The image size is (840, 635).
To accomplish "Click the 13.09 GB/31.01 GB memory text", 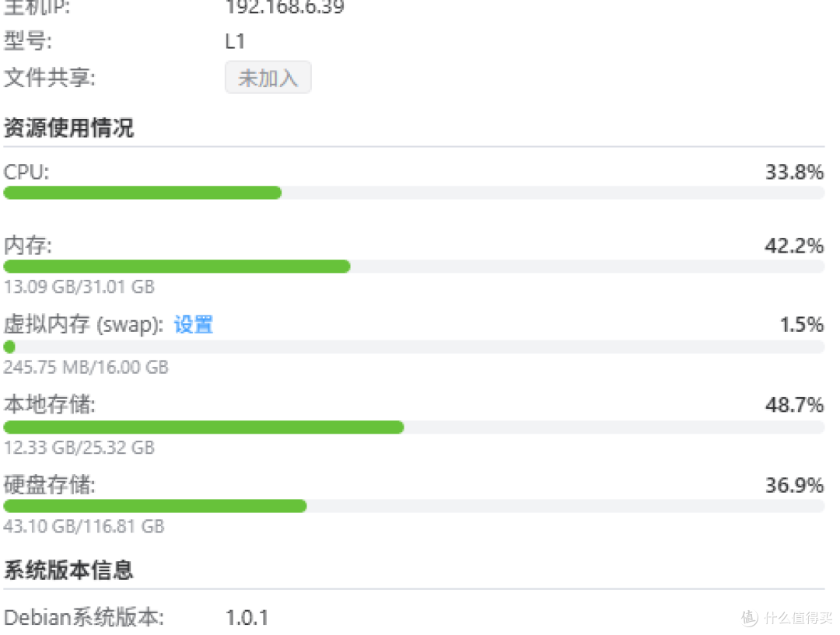I will [79, 287].
